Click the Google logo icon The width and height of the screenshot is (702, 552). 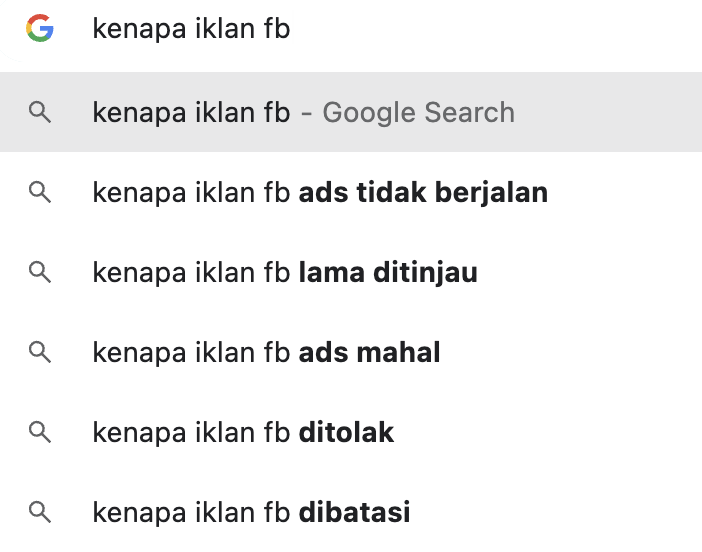click(40, 29)
